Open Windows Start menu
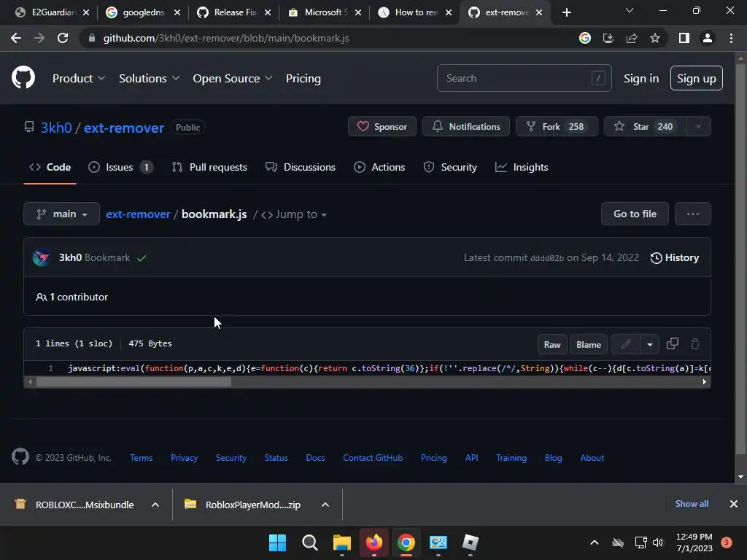This screenshot has height=560, width=747. point(278,542)
